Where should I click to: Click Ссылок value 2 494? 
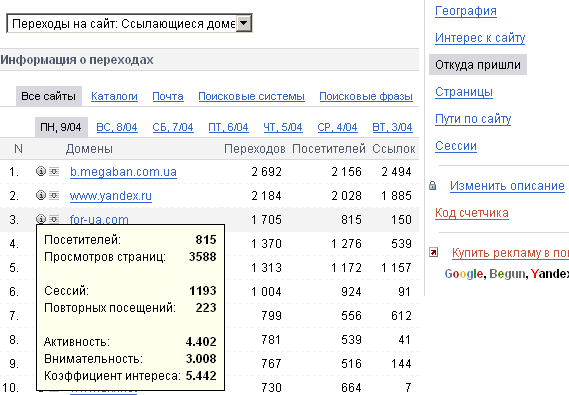pyautogui.click(x=396, y=172)
